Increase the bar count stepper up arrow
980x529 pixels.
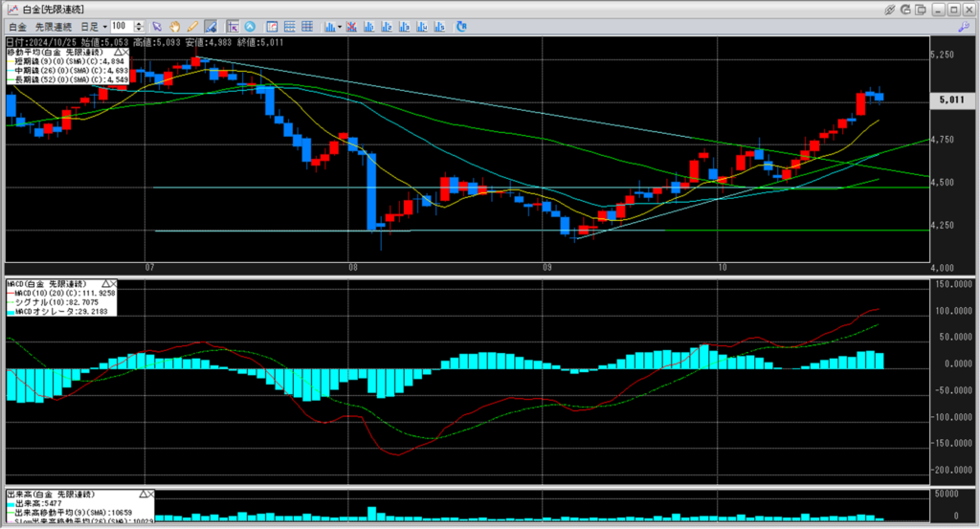141,24
